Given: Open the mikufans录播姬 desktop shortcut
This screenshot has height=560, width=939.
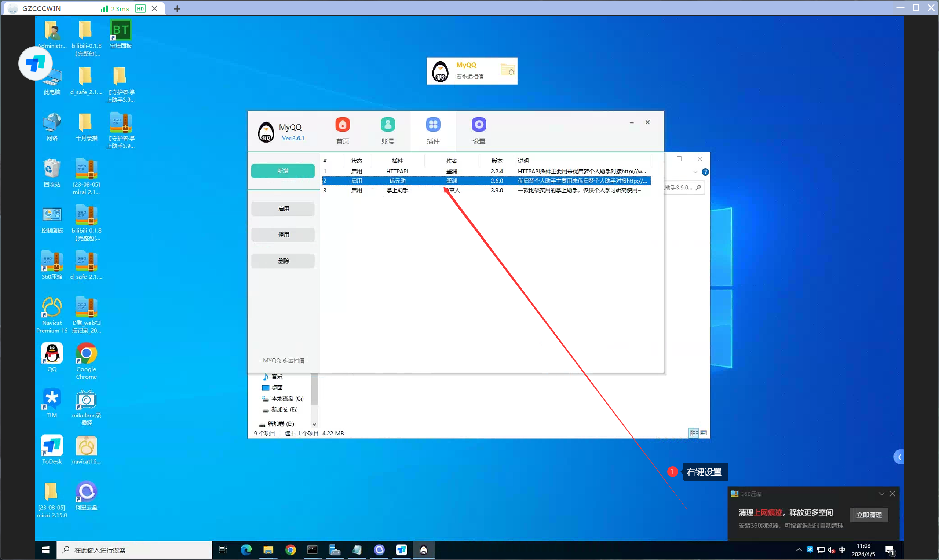Looking at the screenshot, I should tap(87, 408).
